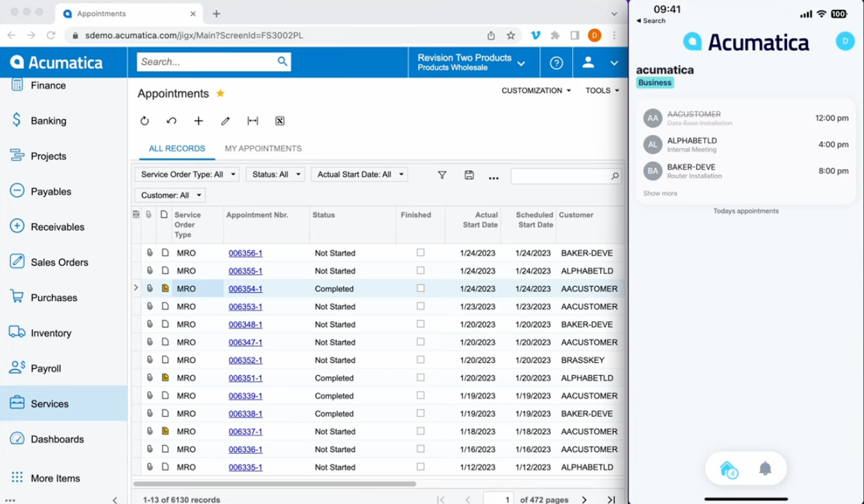Viewport: 864px width, 504px height.
Task: Open the TOOLS menu
Action: click(602, 91)
